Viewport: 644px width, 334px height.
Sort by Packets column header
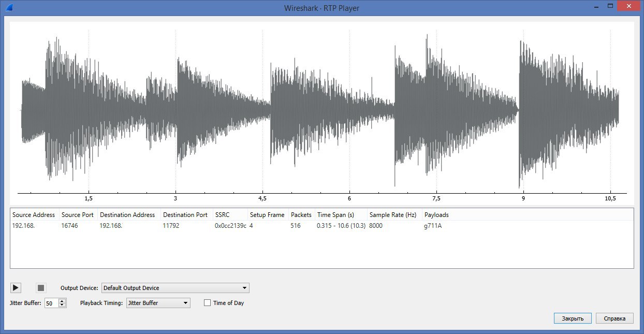coord(301,214)
